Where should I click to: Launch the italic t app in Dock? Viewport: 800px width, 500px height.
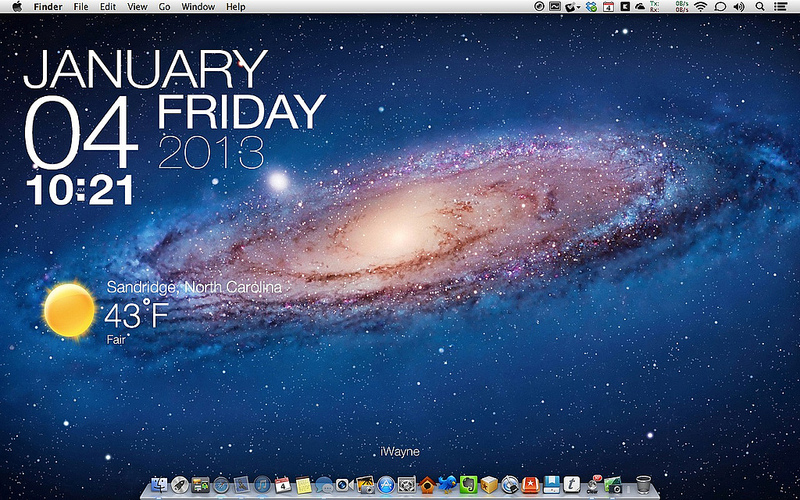pyautogui.click(x=571, y=485)
